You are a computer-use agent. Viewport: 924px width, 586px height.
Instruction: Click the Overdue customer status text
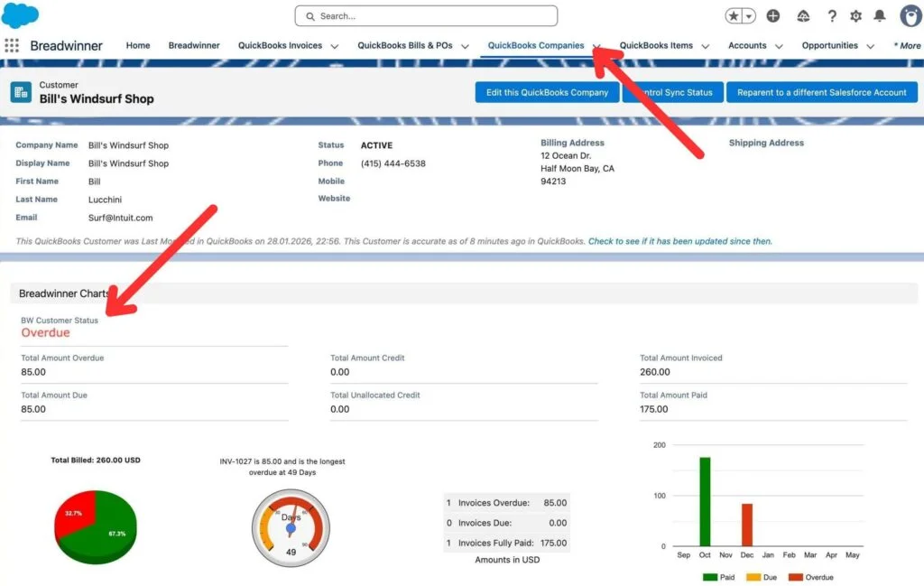pos(45,332)
